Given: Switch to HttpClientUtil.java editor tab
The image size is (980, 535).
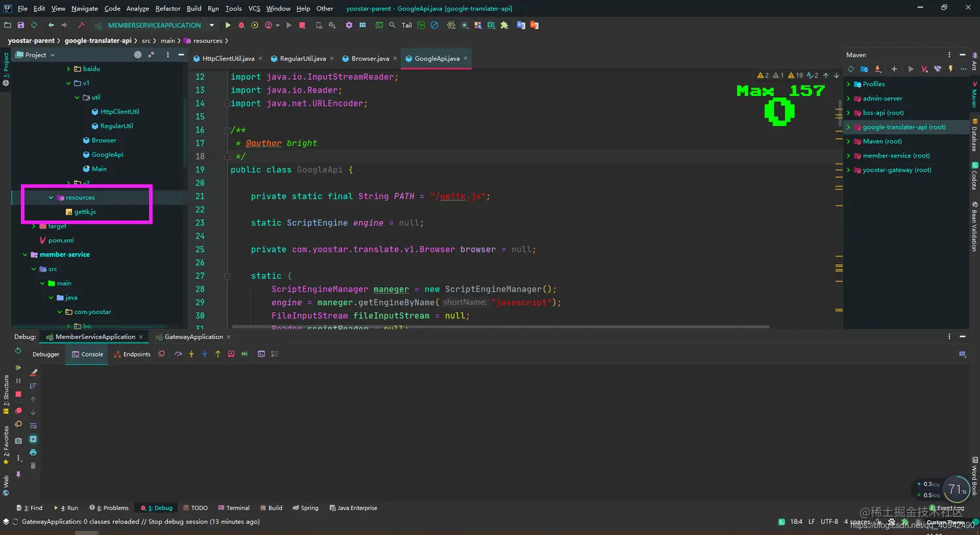Looking at the screenshot, I should click(x=228, y=58).
